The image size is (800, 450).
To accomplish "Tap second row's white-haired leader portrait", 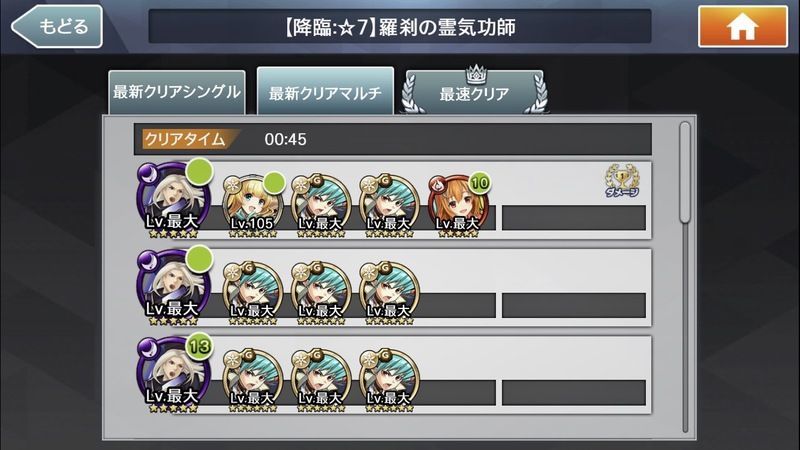I will (173, 287).
